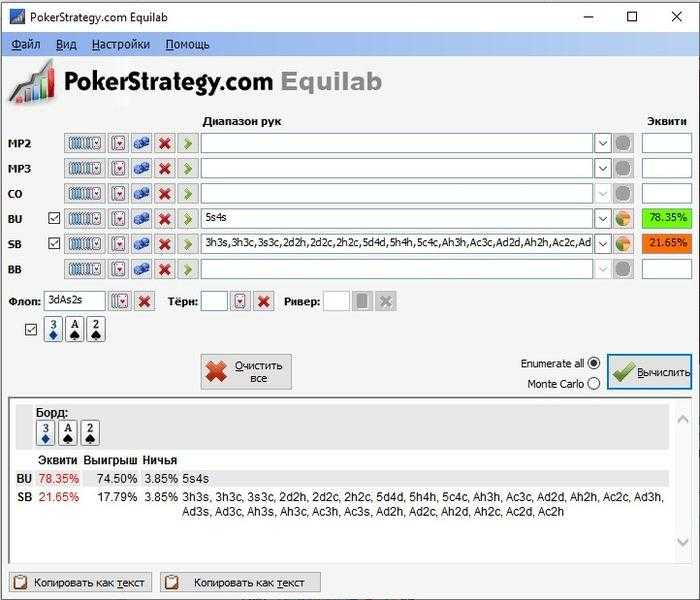
Task: Open card selector for MP2 row
Action: [119, 144]
